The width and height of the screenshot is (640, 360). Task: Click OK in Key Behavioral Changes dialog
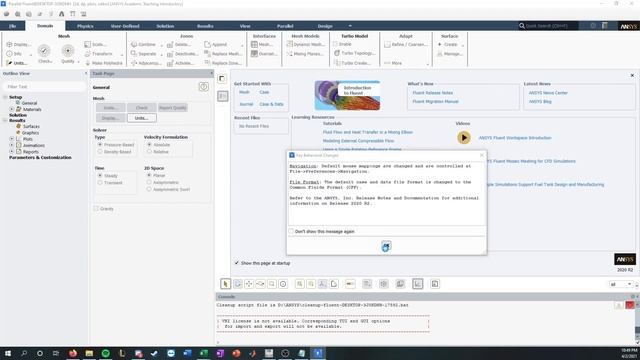[x=386, y=246]
